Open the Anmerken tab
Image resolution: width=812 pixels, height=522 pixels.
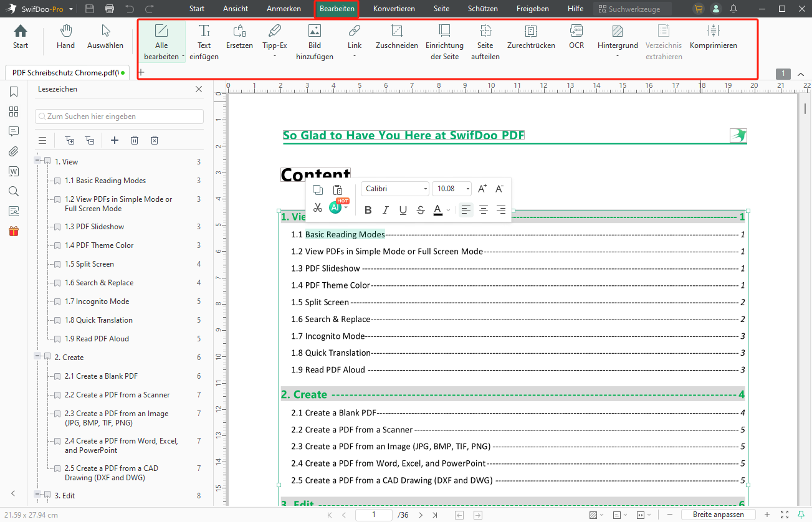tap(284, 9)
